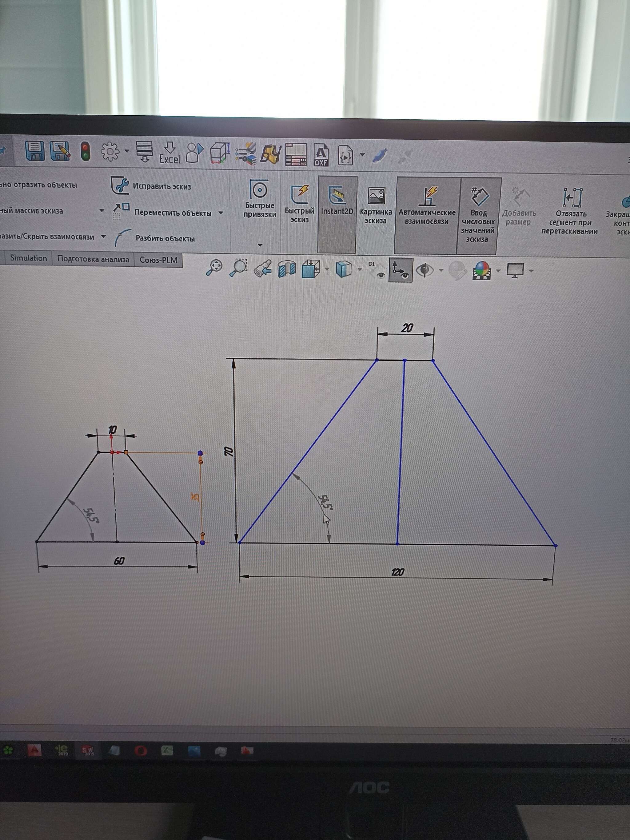Screen dimensions: 630x840
Task: Click the stacked books properties icon
Action: tap(246, 154)
